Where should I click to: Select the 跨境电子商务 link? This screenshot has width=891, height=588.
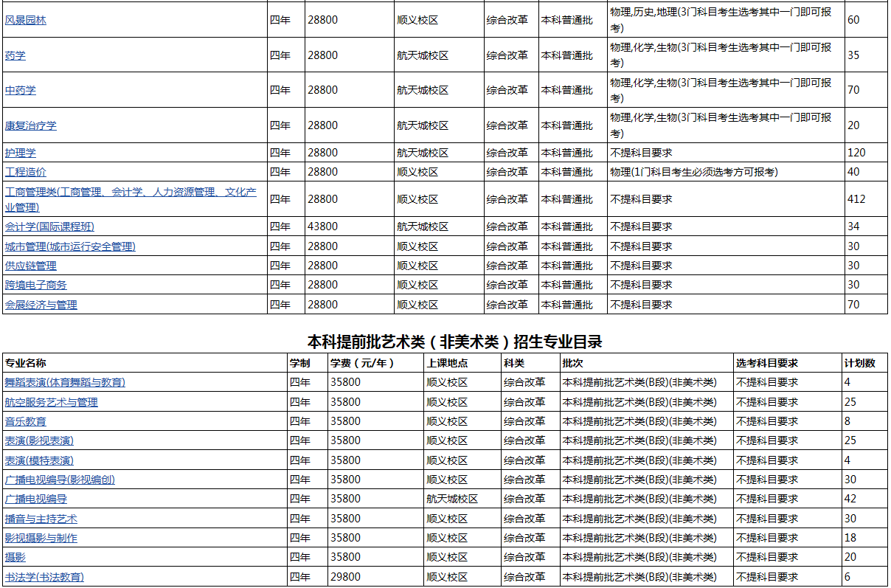pyautogui.click(x=36, y=285)
